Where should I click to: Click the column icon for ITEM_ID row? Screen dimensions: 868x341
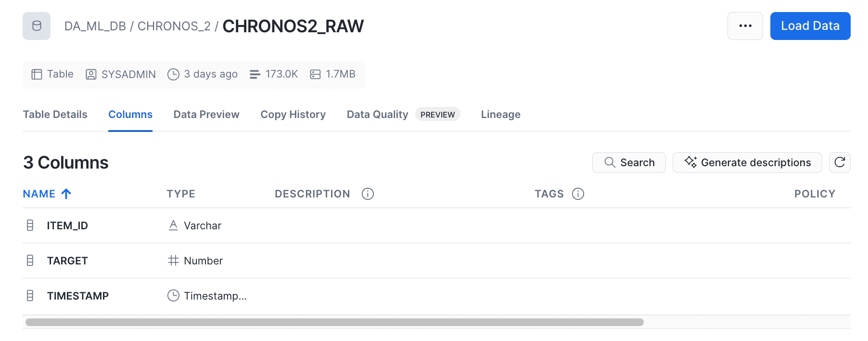[30, 225]
